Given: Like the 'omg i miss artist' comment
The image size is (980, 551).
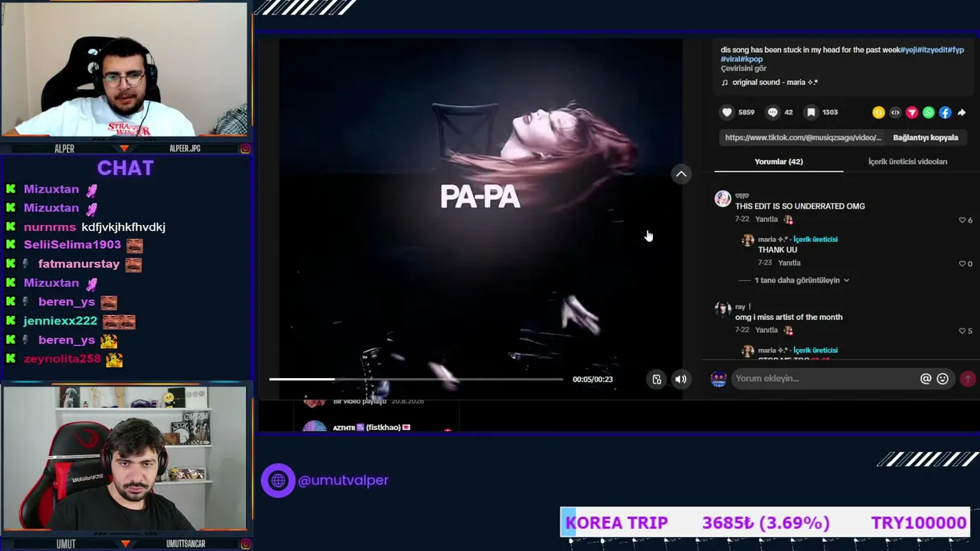Looking at the screenshot, I should point(962,331).
